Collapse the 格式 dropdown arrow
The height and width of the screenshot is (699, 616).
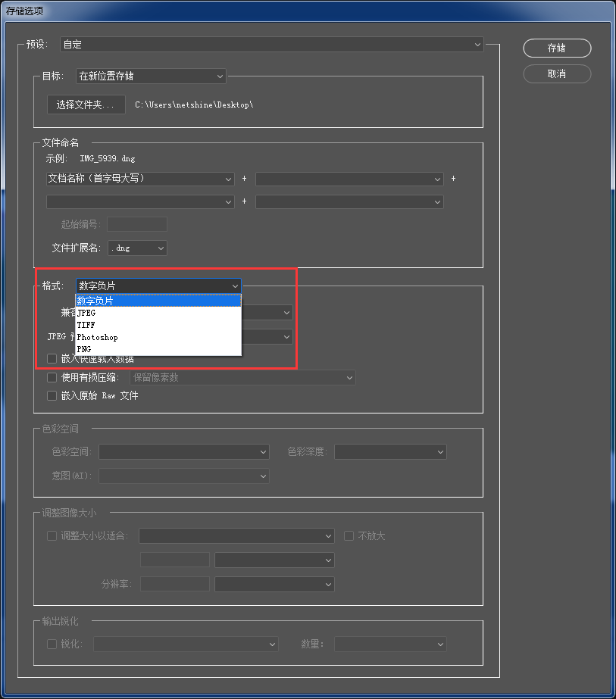235,286
